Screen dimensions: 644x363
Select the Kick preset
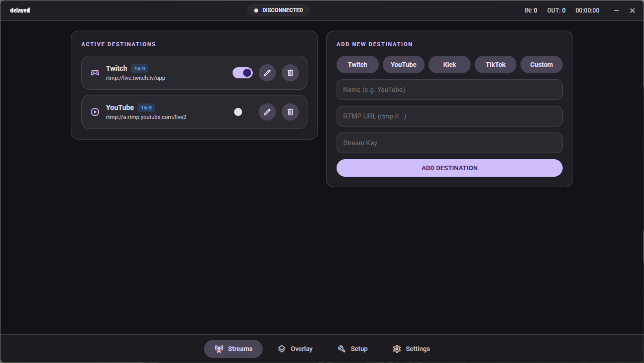pos(450,65)
